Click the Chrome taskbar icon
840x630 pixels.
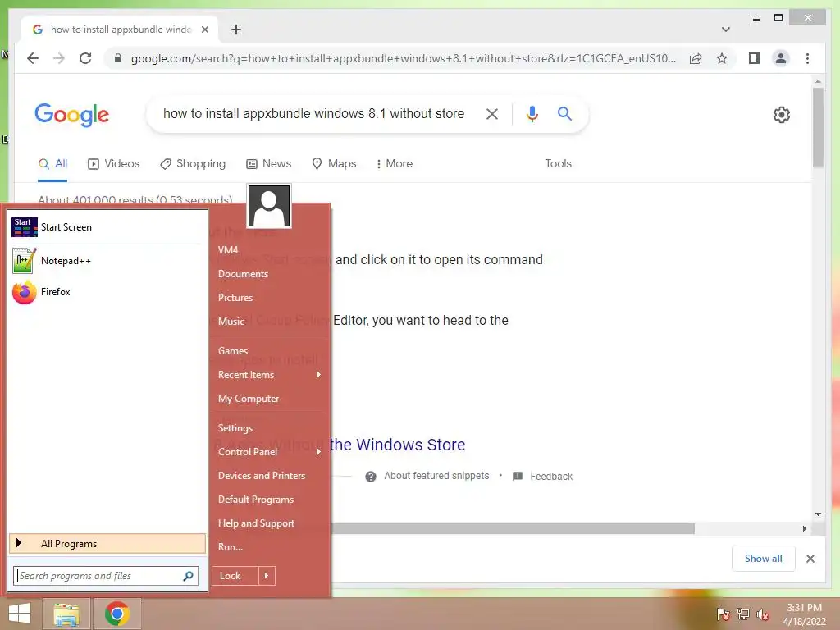point(116,614)
